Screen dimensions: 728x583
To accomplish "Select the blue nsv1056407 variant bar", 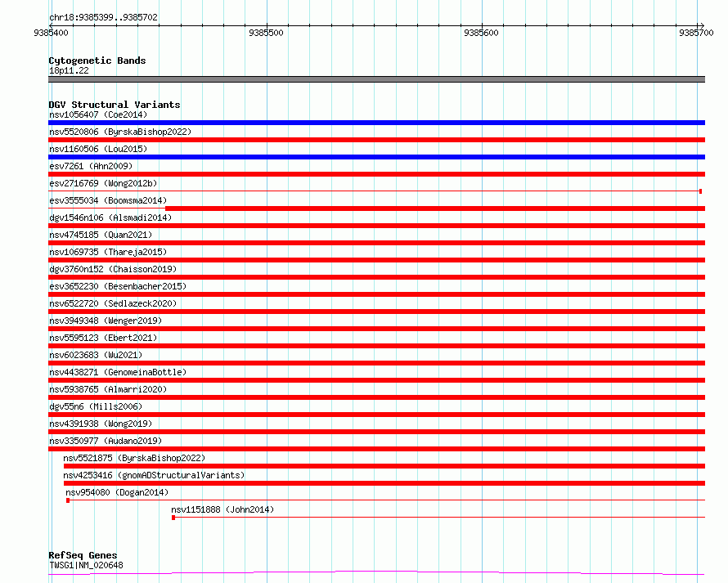I will click(376, 123).
